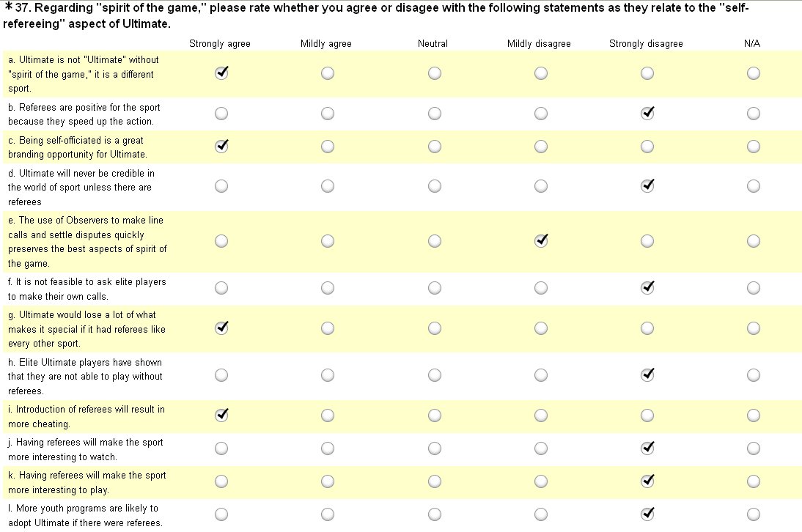Choose Strongly disagree for statement a
This screenshot has height=532, width=802.
pos(647,73)
